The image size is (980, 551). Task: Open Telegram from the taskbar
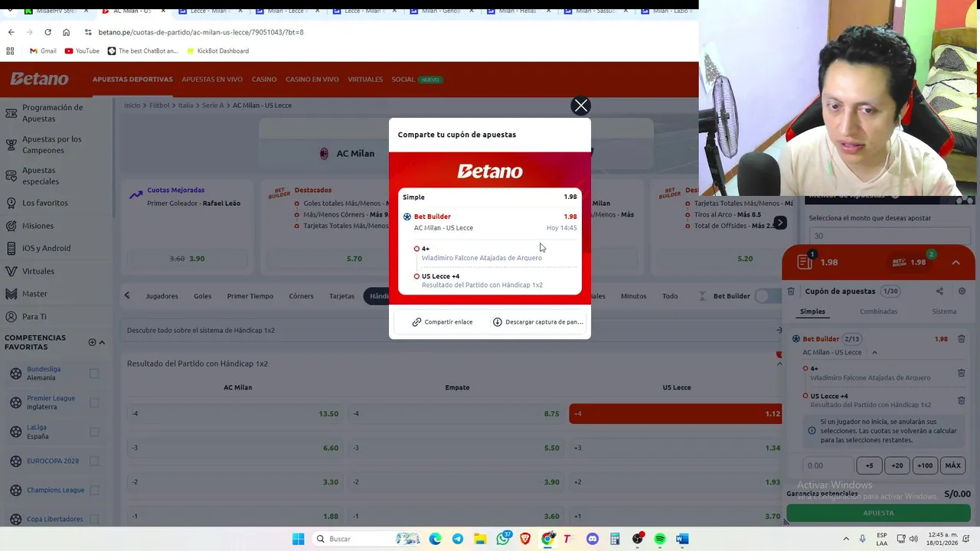point(457,539)
